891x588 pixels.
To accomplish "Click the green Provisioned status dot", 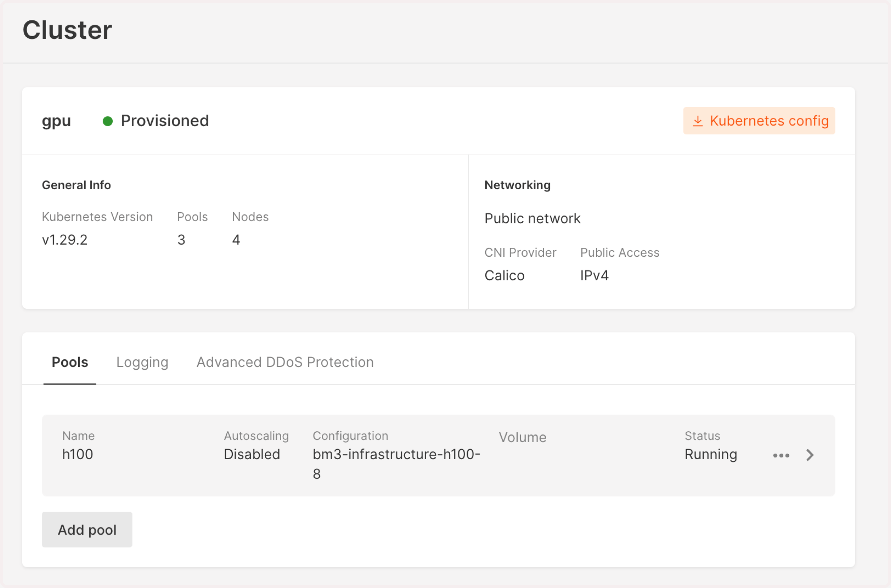I will coord(108,121).
